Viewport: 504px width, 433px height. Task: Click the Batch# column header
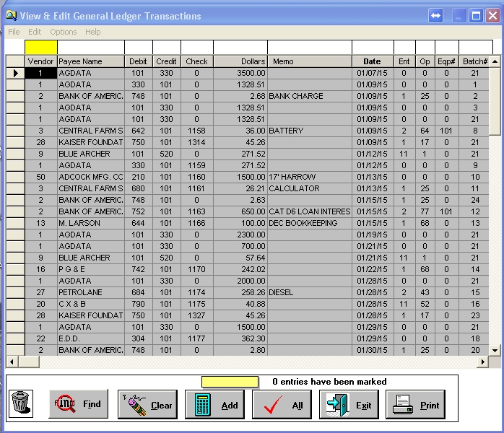pos(474,61)
